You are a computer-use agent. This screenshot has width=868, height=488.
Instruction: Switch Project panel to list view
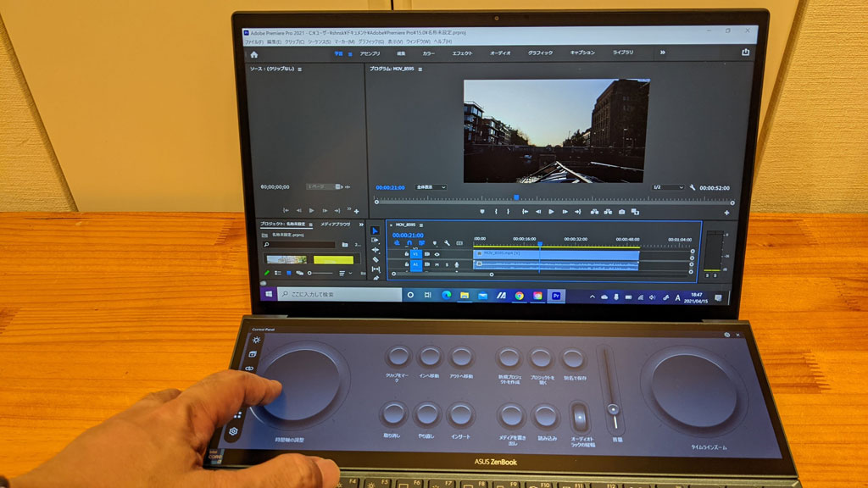click(x=278, y=274)
